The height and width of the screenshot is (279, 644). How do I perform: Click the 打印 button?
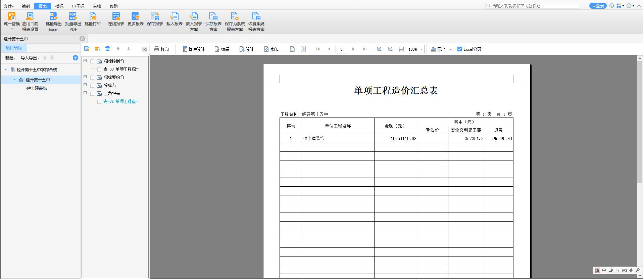pos(161,49)
